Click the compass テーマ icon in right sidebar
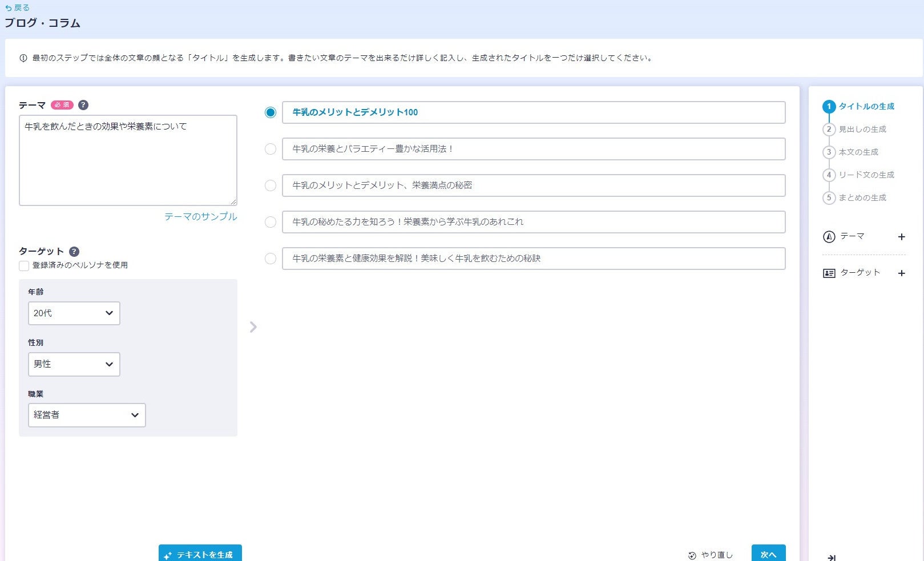 pos(829,237)
